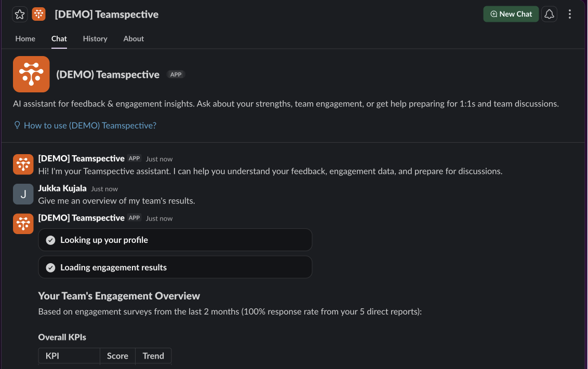Click the checkmark icon on 'Loading engagement results'
The width and height of the screenshot is (588, 369).
pos(50,267)
